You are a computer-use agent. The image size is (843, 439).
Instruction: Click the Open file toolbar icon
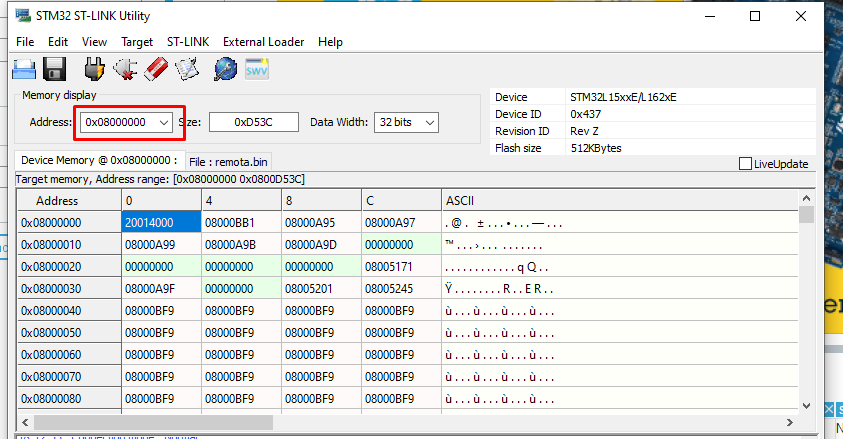pyautogui.click(x=24, y=69)
